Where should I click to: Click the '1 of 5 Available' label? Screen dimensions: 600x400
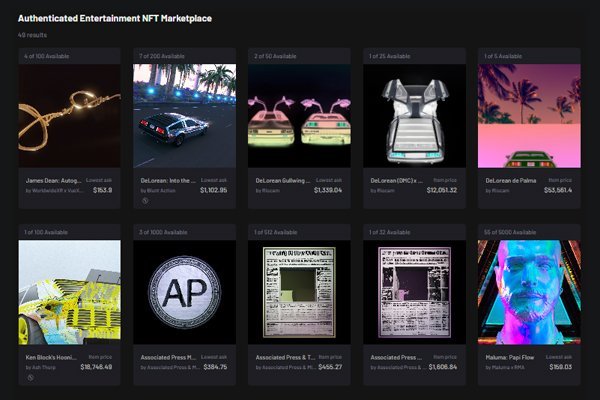pos(503,56)
